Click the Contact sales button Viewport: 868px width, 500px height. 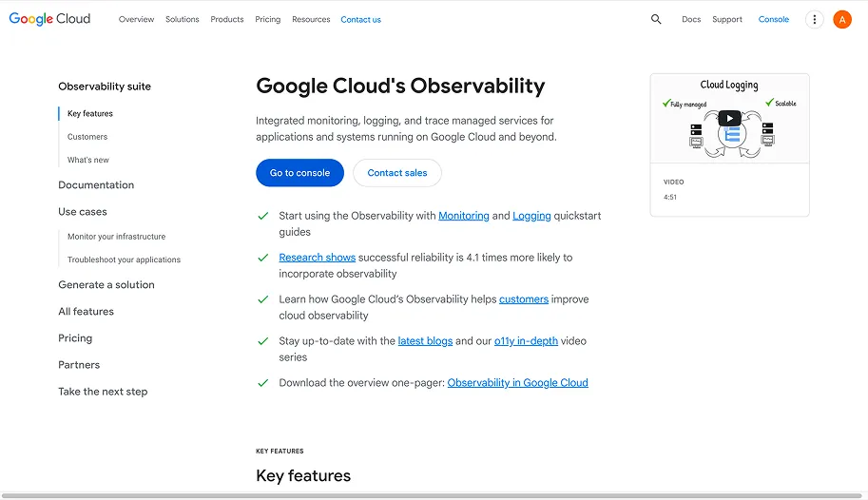click(x=397, y=173)
